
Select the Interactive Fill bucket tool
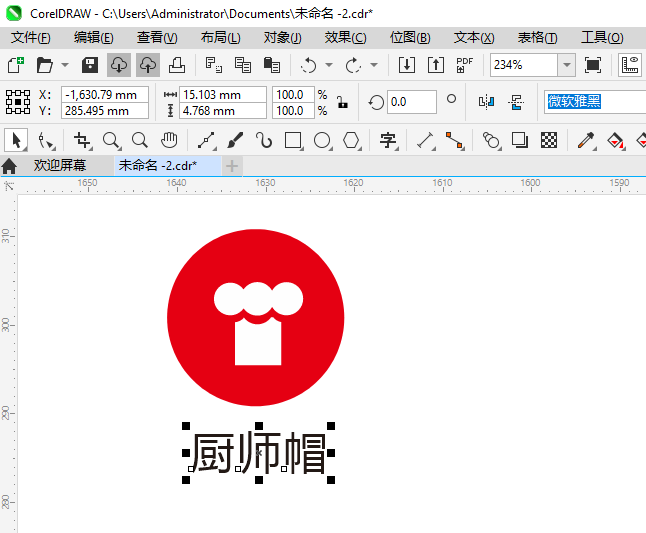point(616,140)
